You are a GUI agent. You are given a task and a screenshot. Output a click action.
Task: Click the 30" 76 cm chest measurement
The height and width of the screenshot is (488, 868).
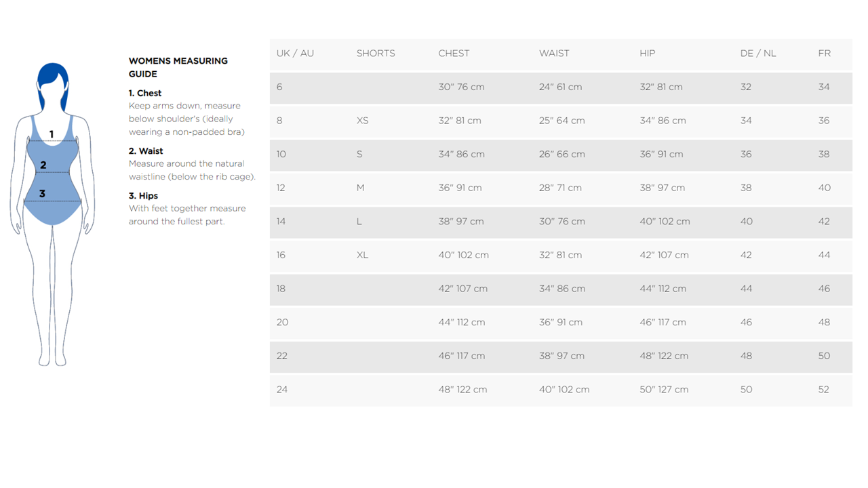461,87
